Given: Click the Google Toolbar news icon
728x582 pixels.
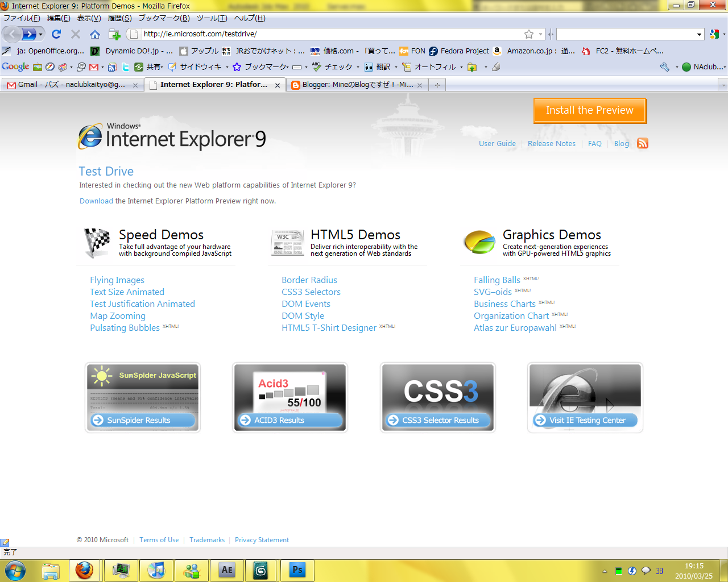Looking at the screenshot, I should point(63,67).
